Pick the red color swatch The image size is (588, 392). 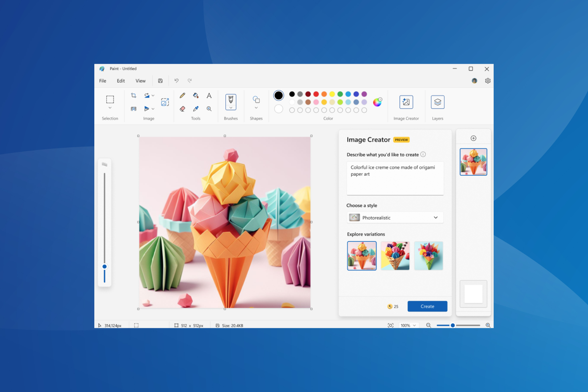click(x=316, y=94)
